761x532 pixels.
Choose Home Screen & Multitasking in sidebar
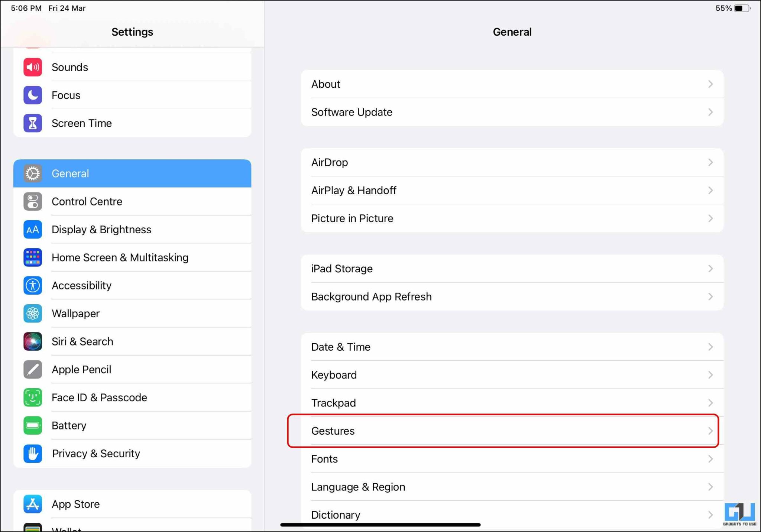coord(120,257)
